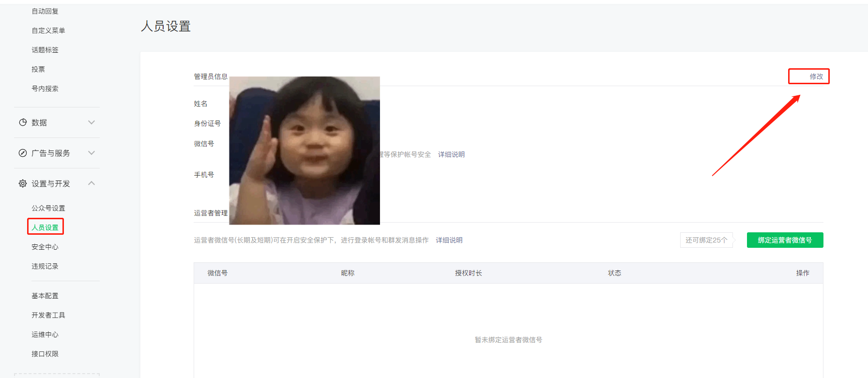Click 修改 link for admin info
The width and height of the screenshot is (868, 378).
pos(816,76)
